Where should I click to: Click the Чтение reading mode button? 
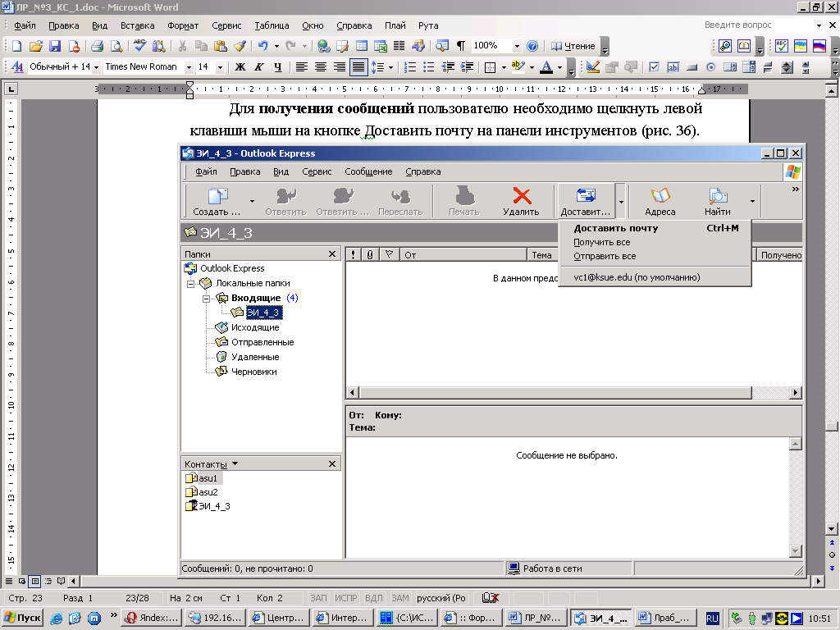pyautogui.click(x=573, y=46)
